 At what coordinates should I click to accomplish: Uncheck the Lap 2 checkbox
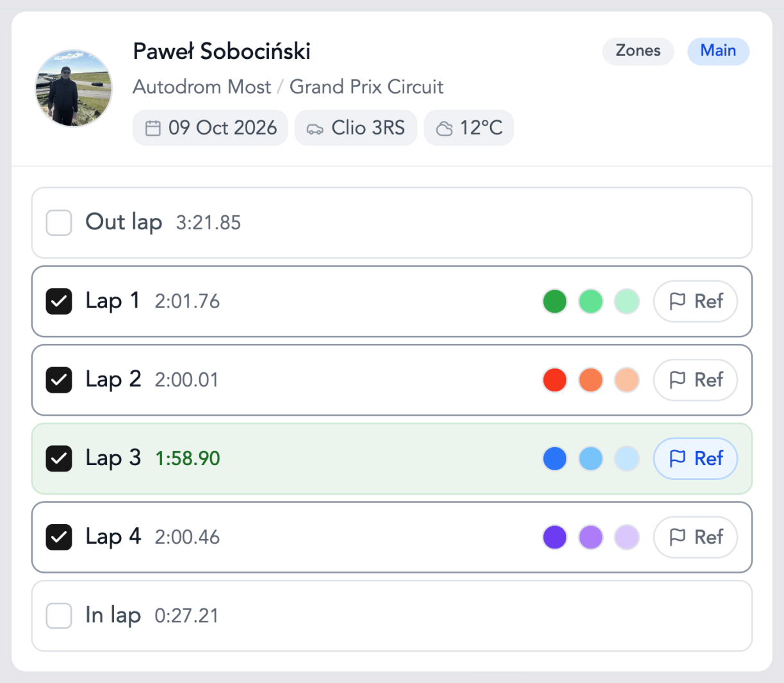(x=59, y=380)
